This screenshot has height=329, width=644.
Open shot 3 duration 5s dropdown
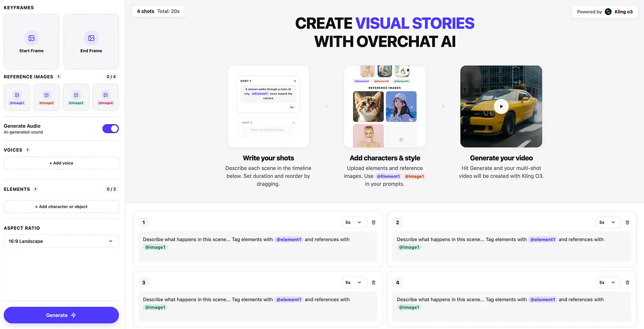[x=354, y=282]
